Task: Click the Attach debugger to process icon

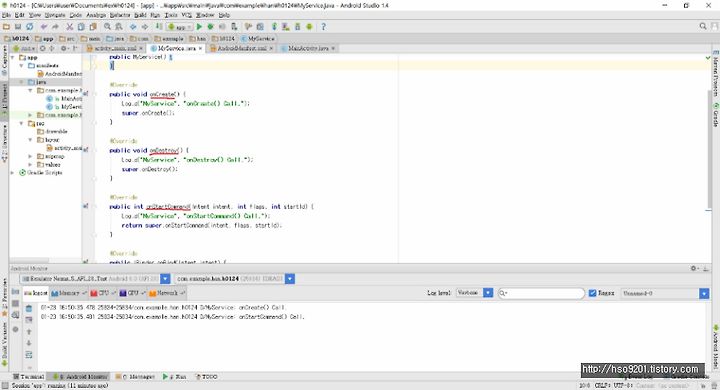Action: 234,27
